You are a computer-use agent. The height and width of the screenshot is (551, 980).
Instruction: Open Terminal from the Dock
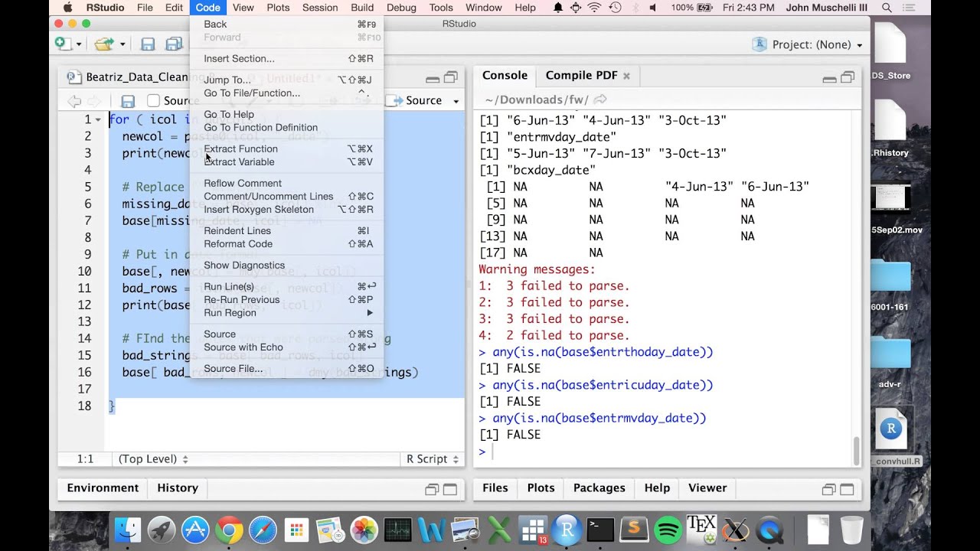click(x=600, y=530)
